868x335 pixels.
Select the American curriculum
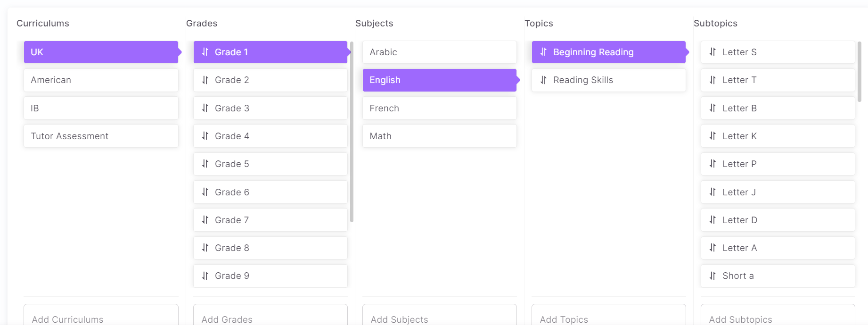click(101, 80)
